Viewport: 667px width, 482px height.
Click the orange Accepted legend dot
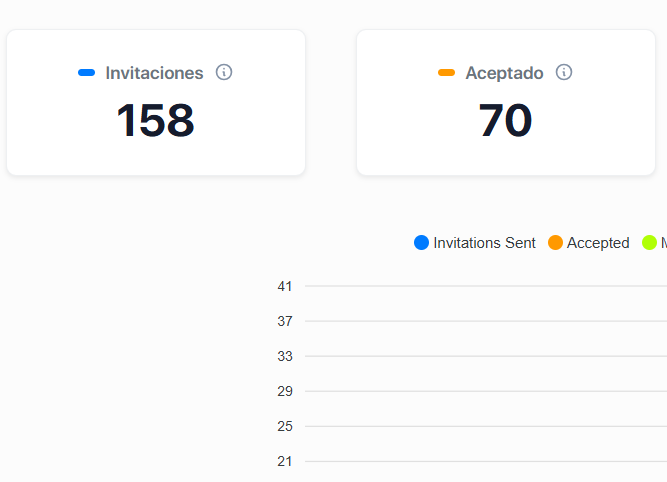click(x=555, y=243)
